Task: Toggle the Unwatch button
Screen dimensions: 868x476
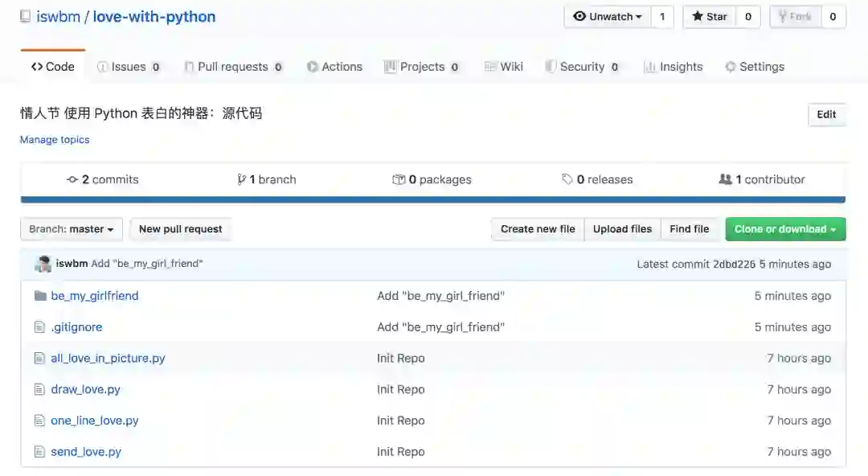Action: point(608,17)
